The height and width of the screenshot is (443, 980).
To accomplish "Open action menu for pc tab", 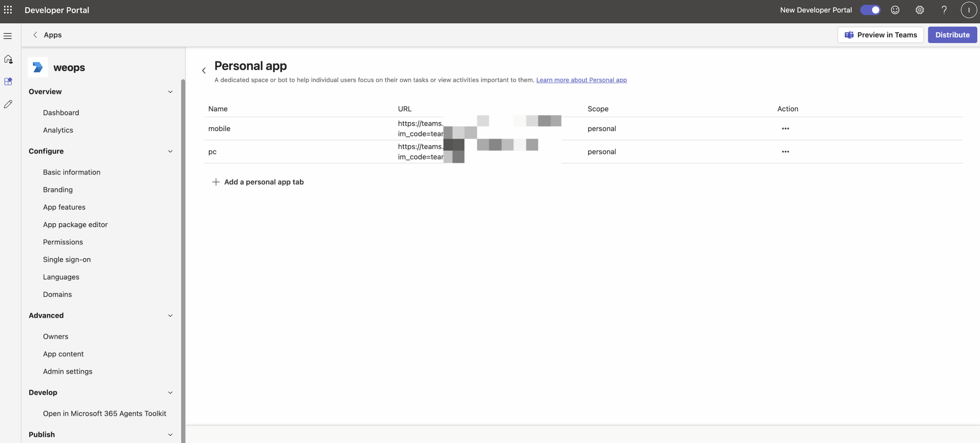I will click(x=786, y=152).
